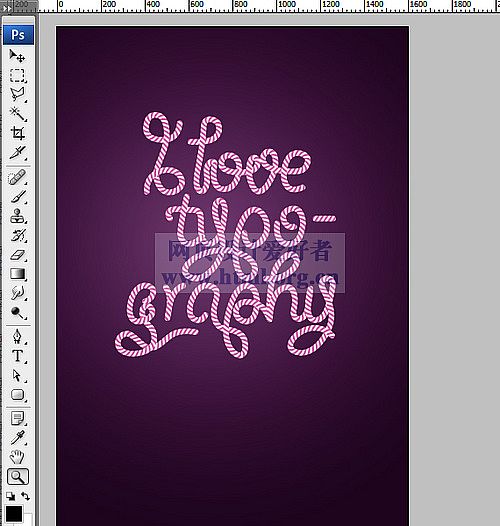The height and width of the screenshot is (526, 500).
Task: Select the Polygonal Lasso tool
Action: pyautogui.click(x=17, y=95)
